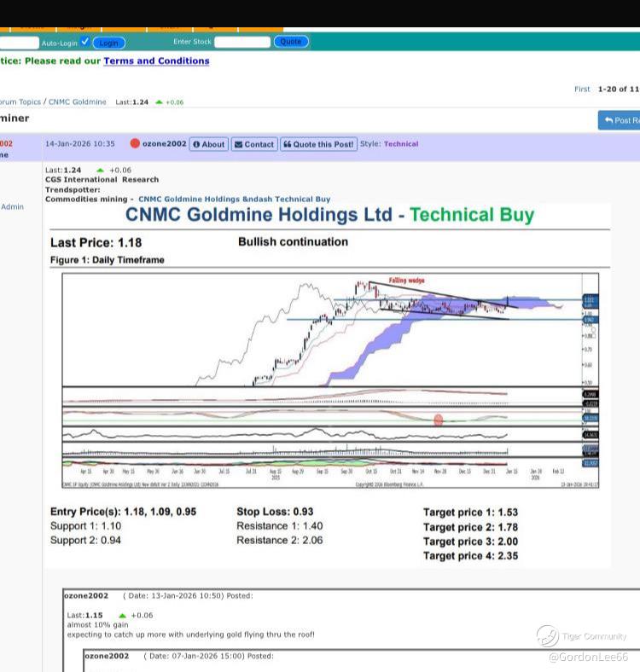Screen dimensions: 640x672
Task: Click the green up arrow beside Last:1.24 in breadcrumb
Action: tap(159, 102)
